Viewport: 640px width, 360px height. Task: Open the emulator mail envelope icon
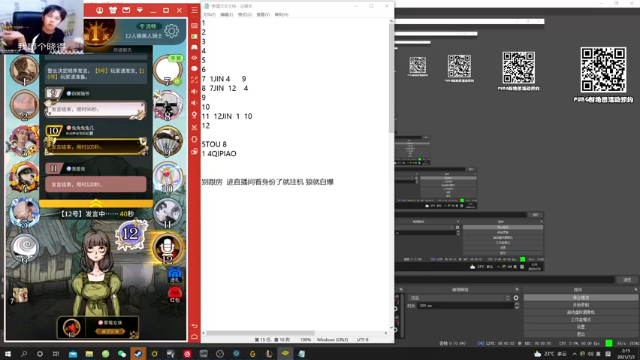pos(126,10)
